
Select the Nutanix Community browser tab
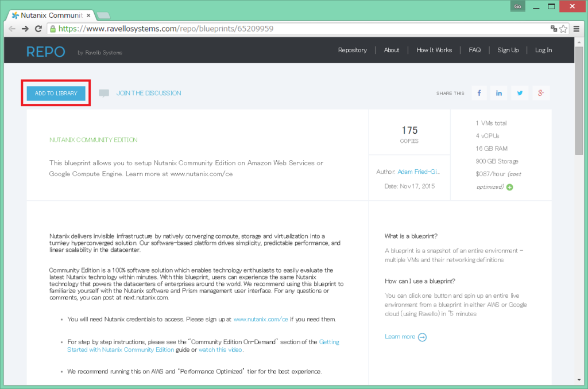(51, 15)
